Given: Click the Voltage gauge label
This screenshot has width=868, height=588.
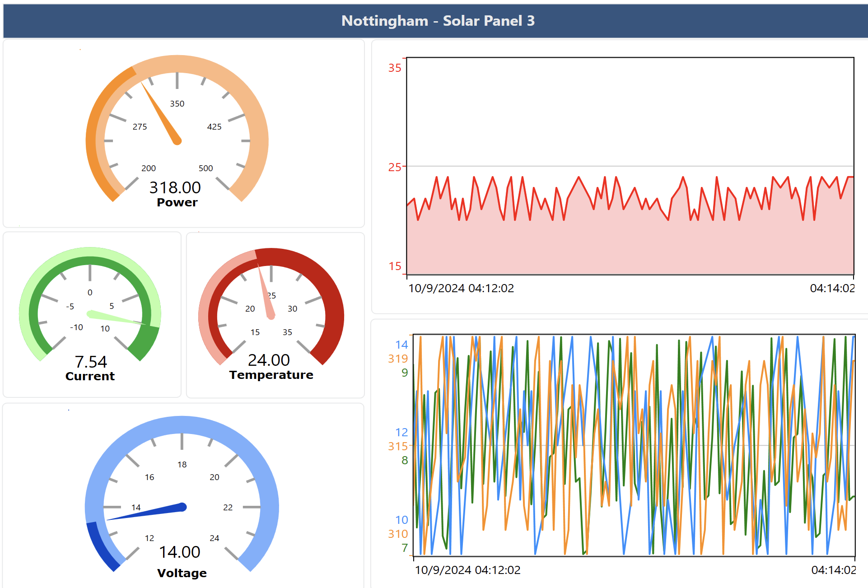Looking at the screenshot, I should [x=182, y=573].
